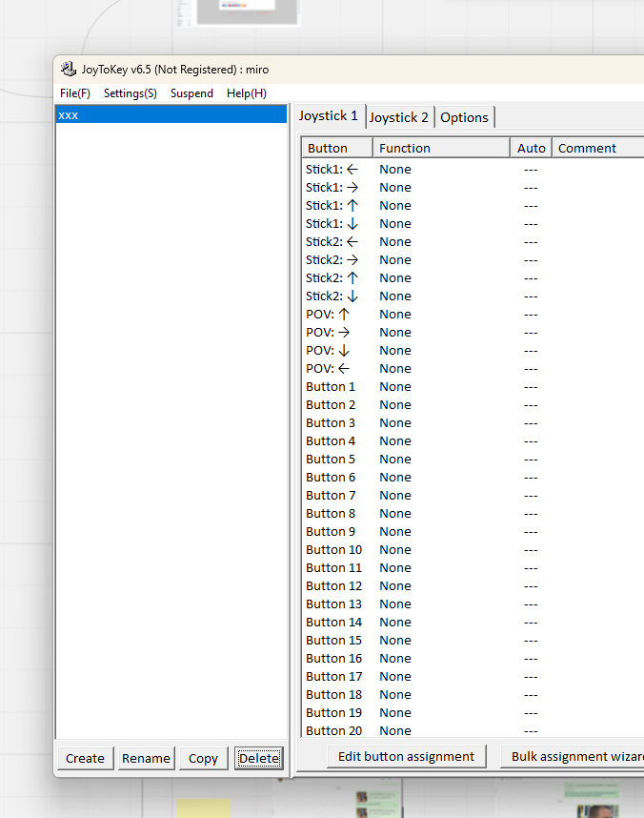
Task: Click the Delete profile button
Action: [x=259, y=758]
